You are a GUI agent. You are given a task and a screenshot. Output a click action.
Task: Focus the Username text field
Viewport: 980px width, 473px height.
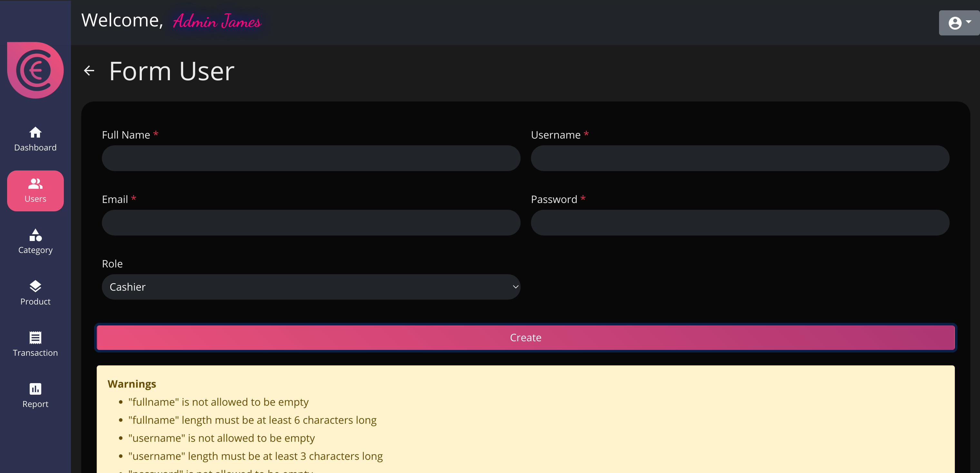click(x=740, y=158)
